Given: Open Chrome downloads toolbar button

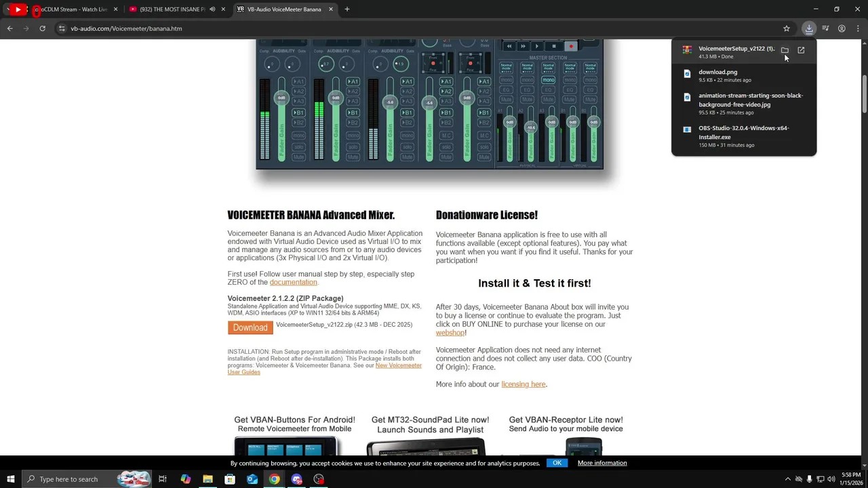Looking at the screenshot, I should click(x=809, y=28).
